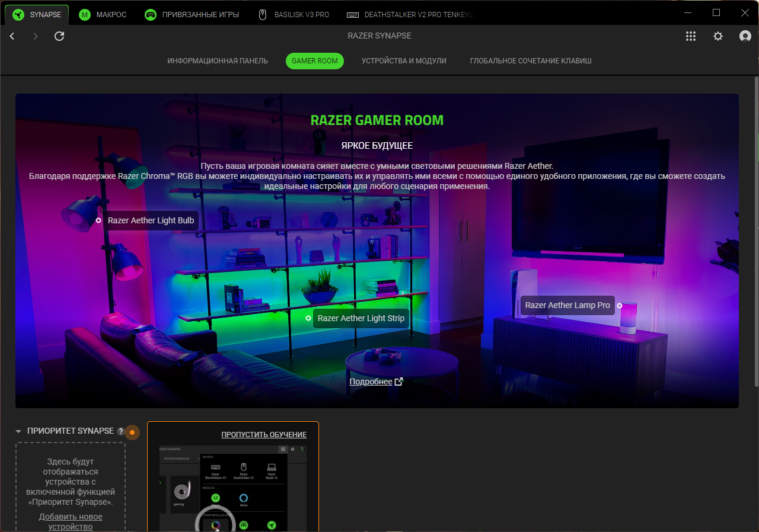Screen dimensions: 759x532
Task: Go to УСТРОЙСТВА И МОДУЛИ
Action: (404, 61)
